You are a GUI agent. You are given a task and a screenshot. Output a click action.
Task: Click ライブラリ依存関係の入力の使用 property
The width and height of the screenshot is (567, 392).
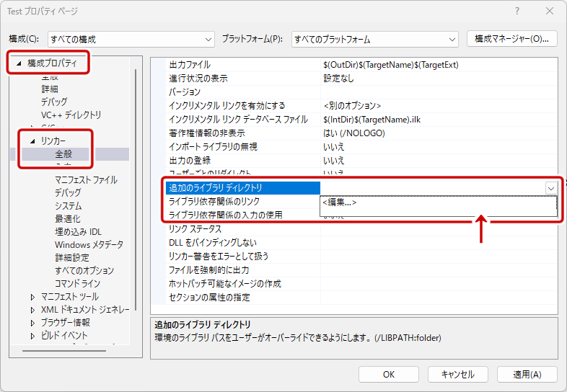(x=225, y=215)
